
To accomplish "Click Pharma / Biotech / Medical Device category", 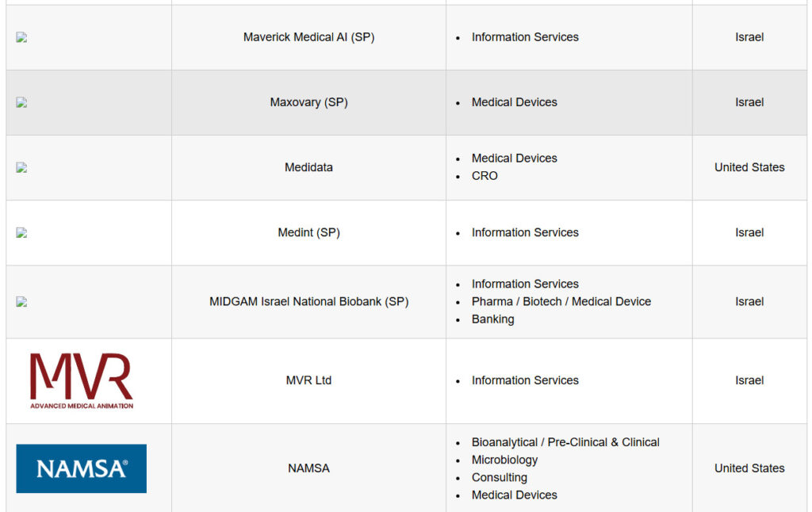I will point(561,302).
